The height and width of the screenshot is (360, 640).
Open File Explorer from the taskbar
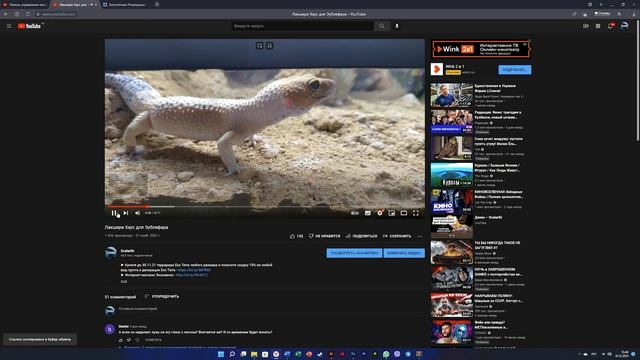pyautogui.click(x=254, y=354)
